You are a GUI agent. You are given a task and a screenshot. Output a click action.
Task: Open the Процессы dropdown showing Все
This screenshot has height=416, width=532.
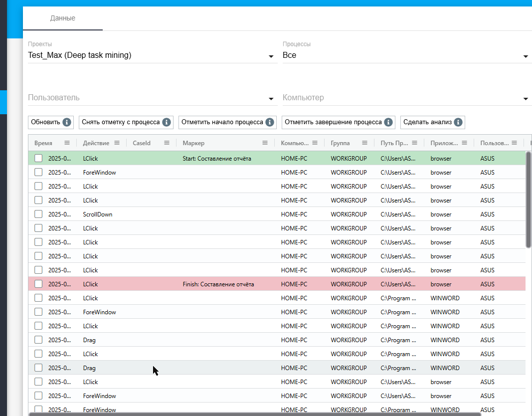[x=406, y=55]
